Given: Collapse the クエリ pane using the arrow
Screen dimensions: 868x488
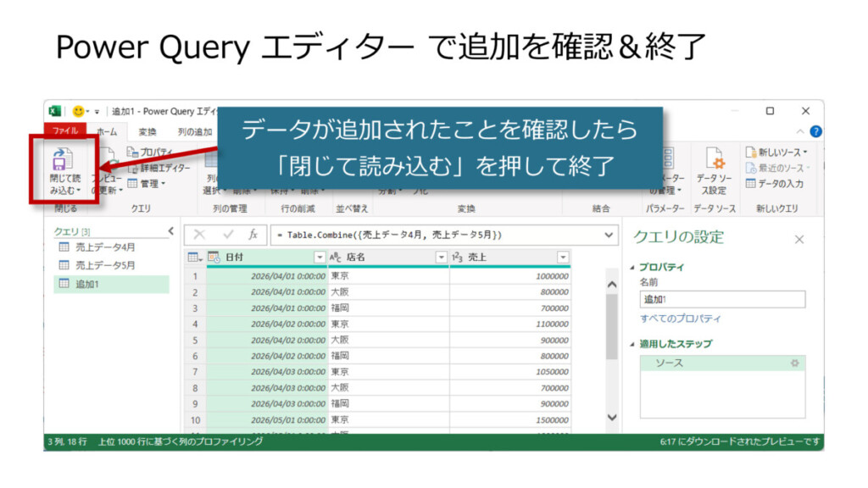Looking at the screenshot, I should pyautogui.click(x=170, y=231).
